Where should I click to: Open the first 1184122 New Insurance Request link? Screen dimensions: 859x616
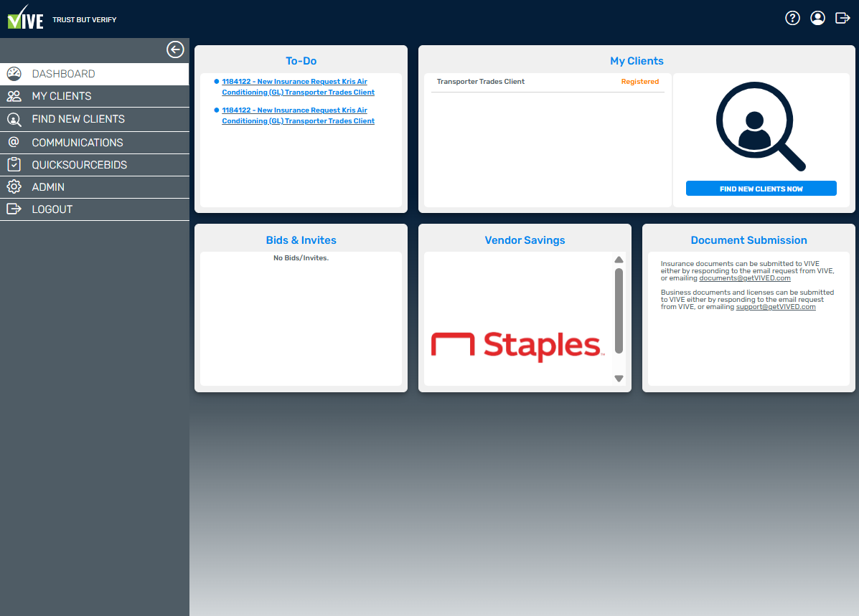(x=298, y=87)
